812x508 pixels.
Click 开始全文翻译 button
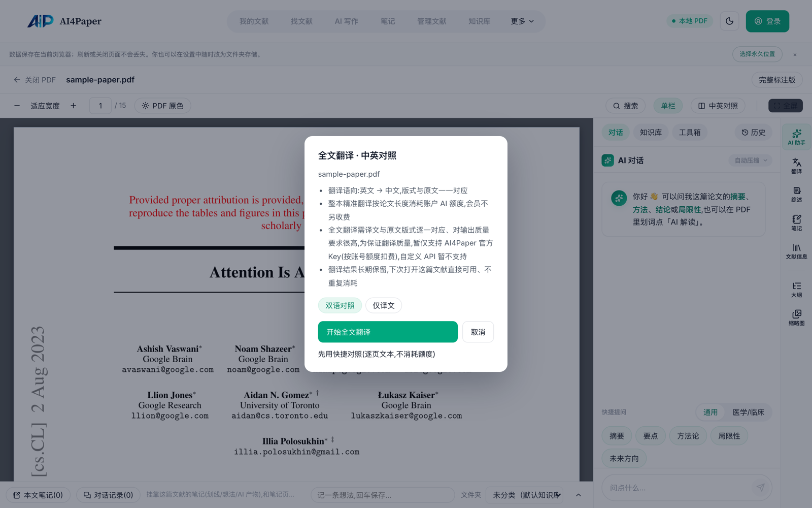(388, 332)
